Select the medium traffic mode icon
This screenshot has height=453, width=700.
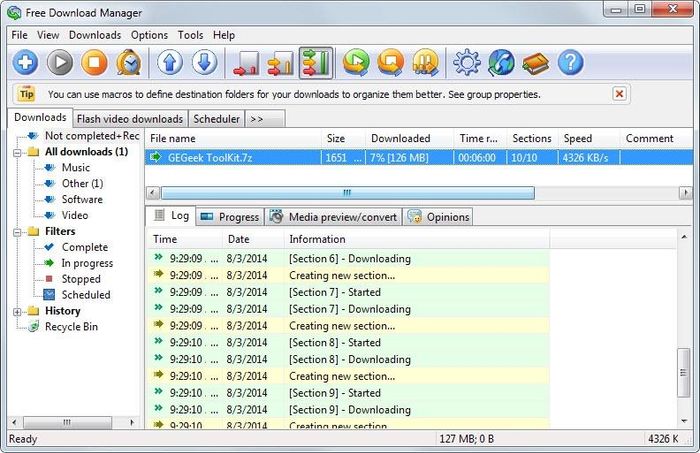click(281, 63)
